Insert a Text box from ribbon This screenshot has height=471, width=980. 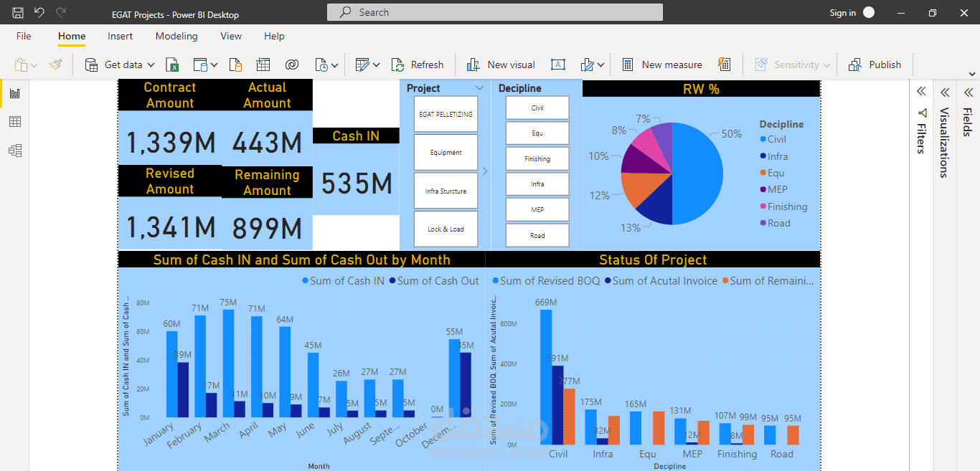click(x=557, y=65)
